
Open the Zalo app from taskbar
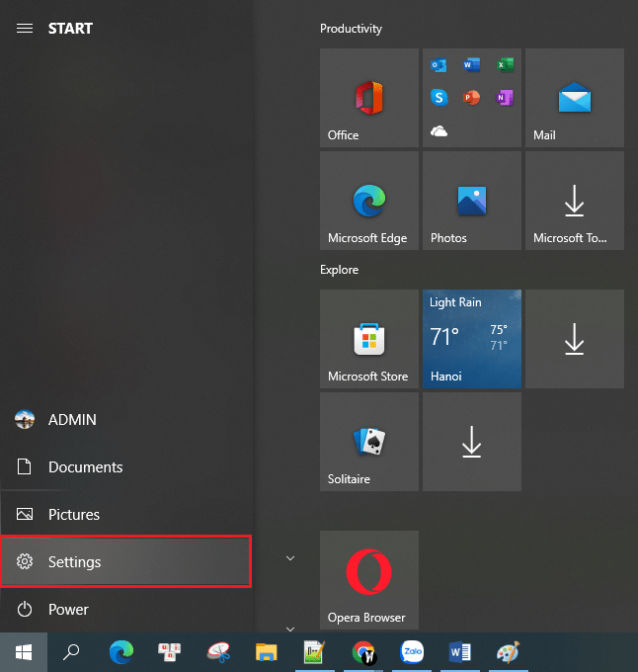(x=412, y=652)
